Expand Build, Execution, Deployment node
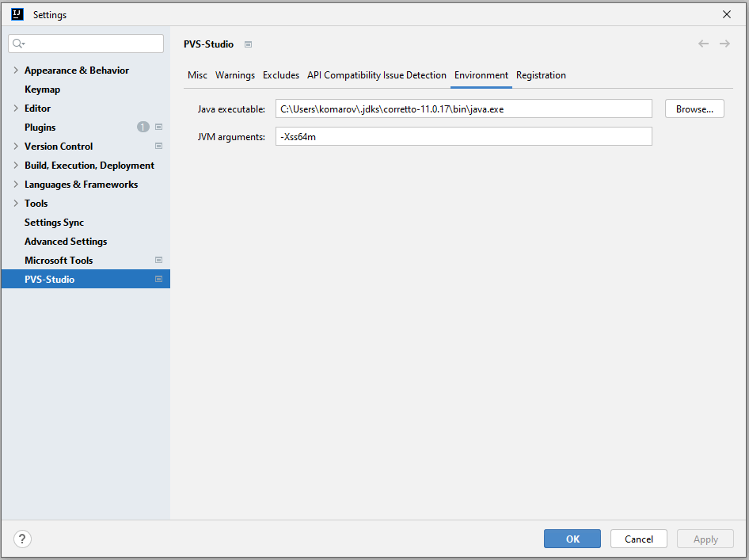The height and width of the screenshot is (560, 749). (16, 166)
